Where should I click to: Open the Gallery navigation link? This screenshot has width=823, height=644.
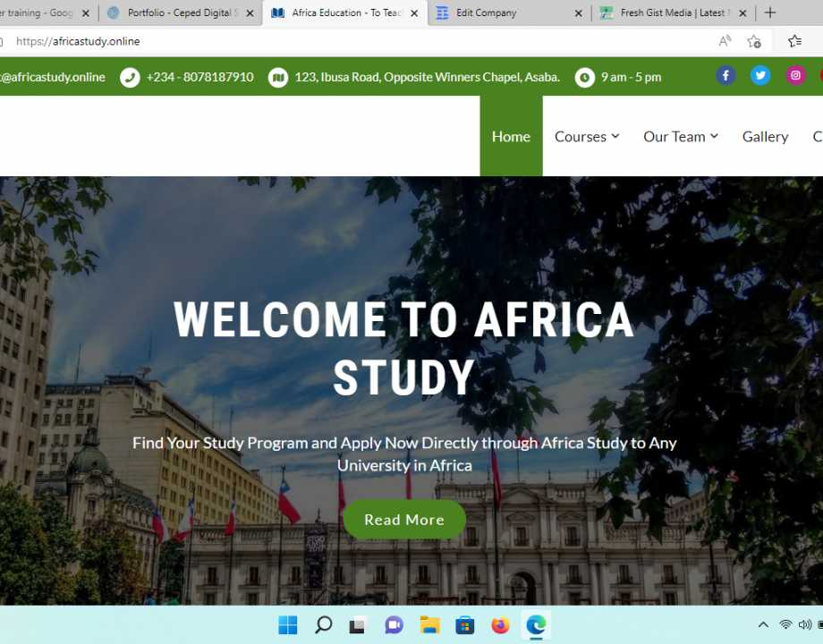pyautogui.click(x=765, y=136)
